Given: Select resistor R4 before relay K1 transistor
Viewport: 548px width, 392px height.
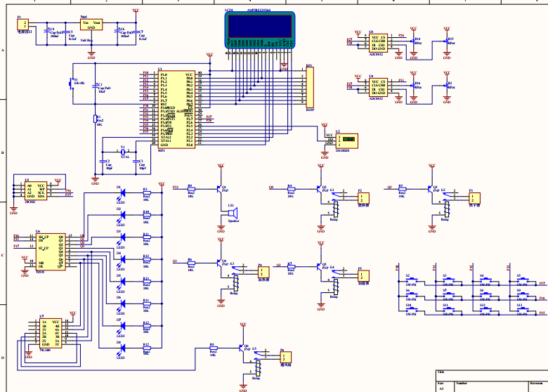Looking at the screenshot, I should tap(291, 189).
